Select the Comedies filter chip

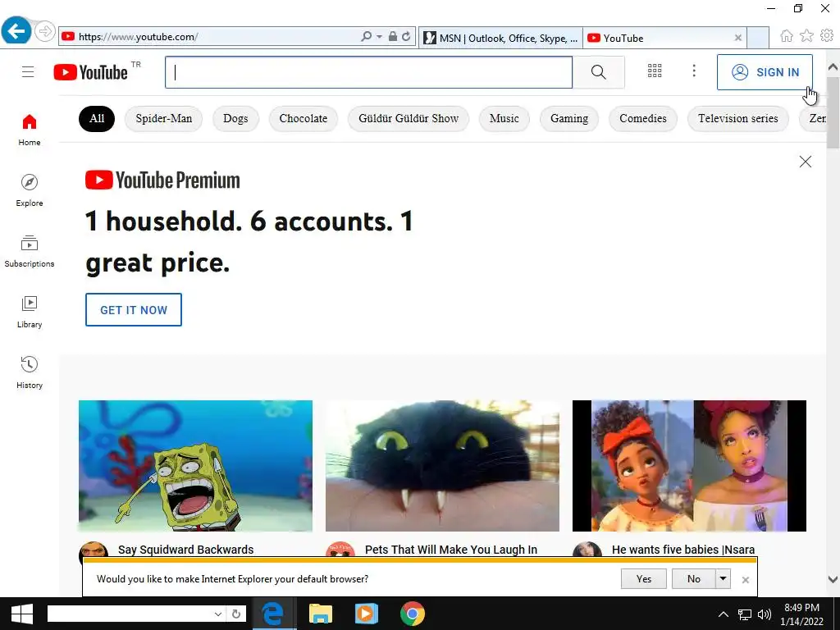coord(643,118)
